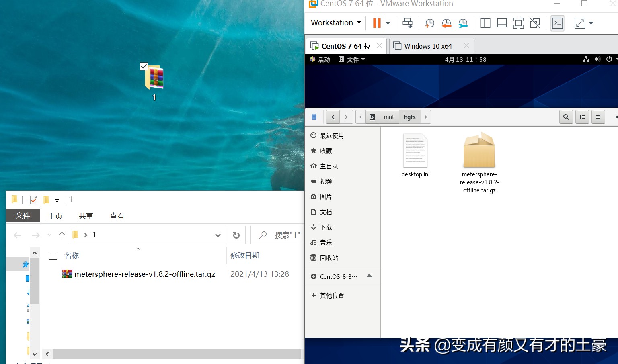The image size is (618, 364).
Task: Open 其他位置 other locations
Action: tap(343, 296)
